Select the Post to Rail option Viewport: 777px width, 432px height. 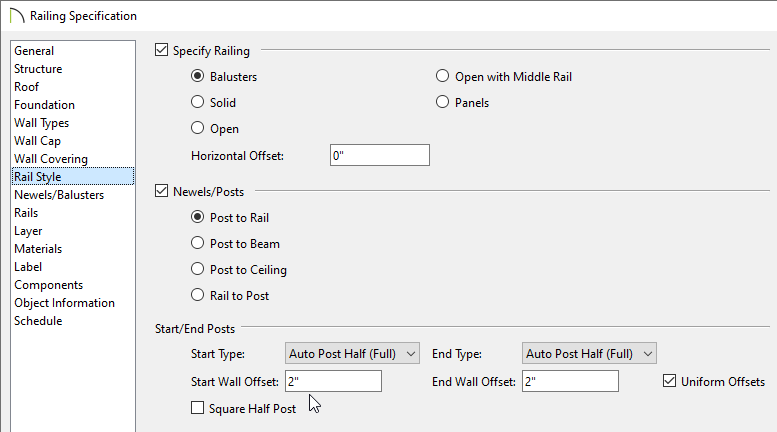point(197,217)
